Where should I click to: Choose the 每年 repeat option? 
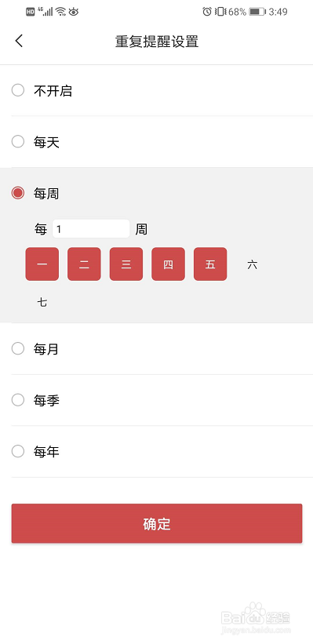[x=18, y=451]
